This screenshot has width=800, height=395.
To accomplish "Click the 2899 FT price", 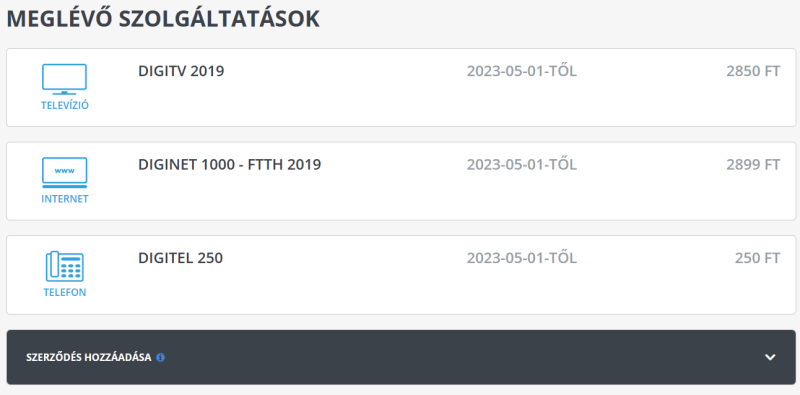I will point(753,164).
